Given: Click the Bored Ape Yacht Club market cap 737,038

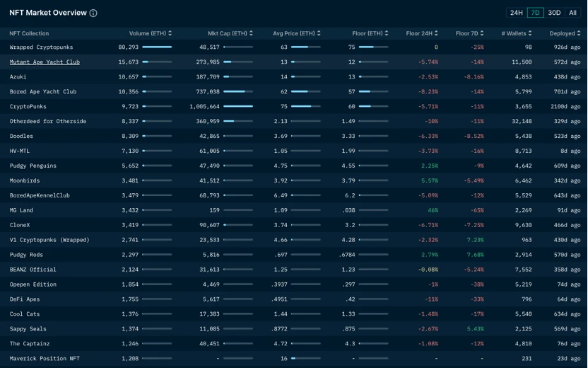Looking at the screenshot, I should click(x=208, y=91).
